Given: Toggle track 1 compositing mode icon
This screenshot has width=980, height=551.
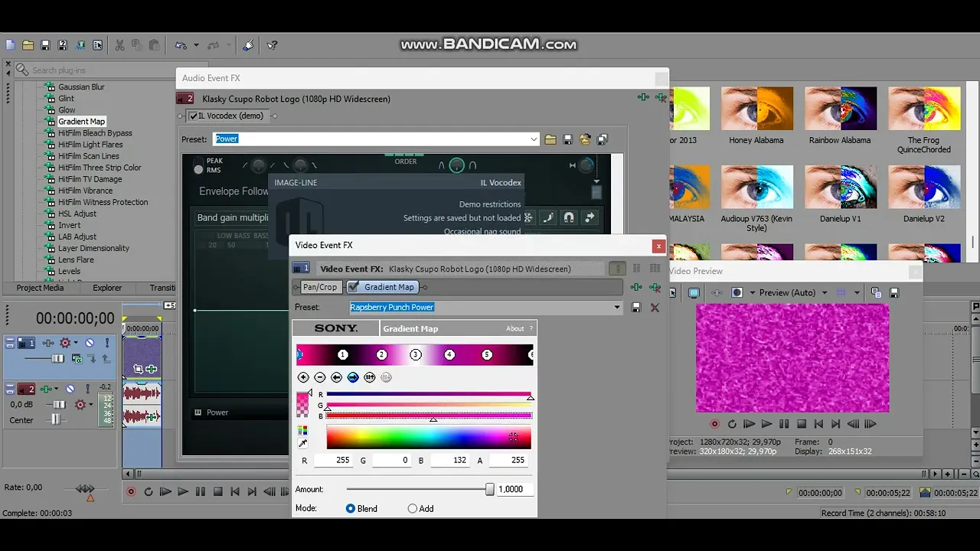Looking at the screenshot, I should (77, 358).
